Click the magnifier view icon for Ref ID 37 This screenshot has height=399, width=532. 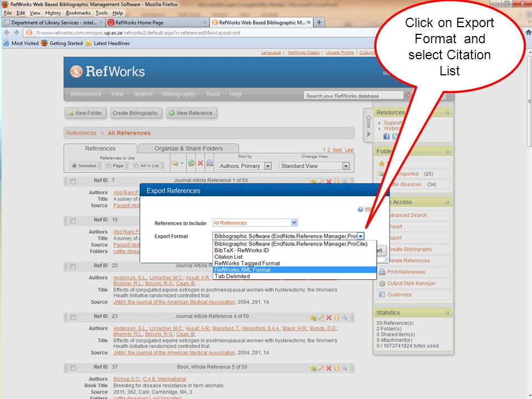coord(344,368)
